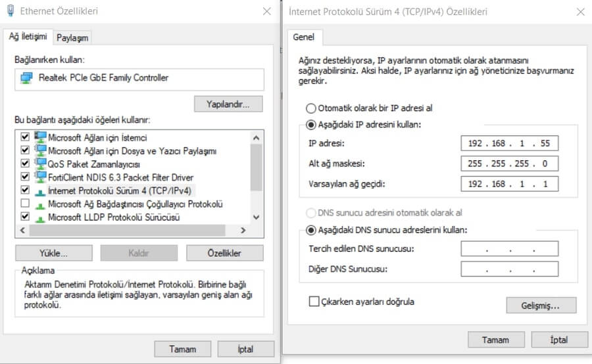This screenshot has width=592, height=364.
Task: Click the FortiClient NDIS Packet Filter Driver icon
Action: tap(41, 177)
